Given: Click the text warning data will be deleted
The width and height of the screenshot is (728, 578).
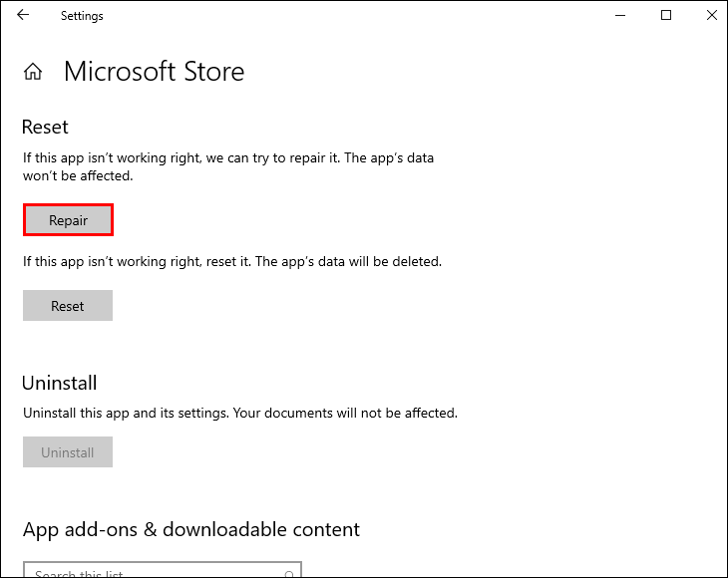Looking at the screenshot, I should (231, 262).
